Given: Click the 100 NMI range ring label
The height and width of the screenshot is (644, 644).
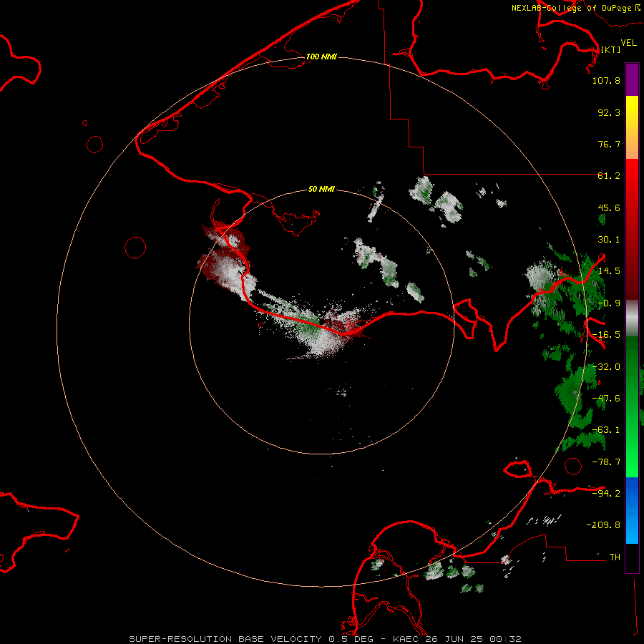Looking at the screenshot, I should [321, 57].
